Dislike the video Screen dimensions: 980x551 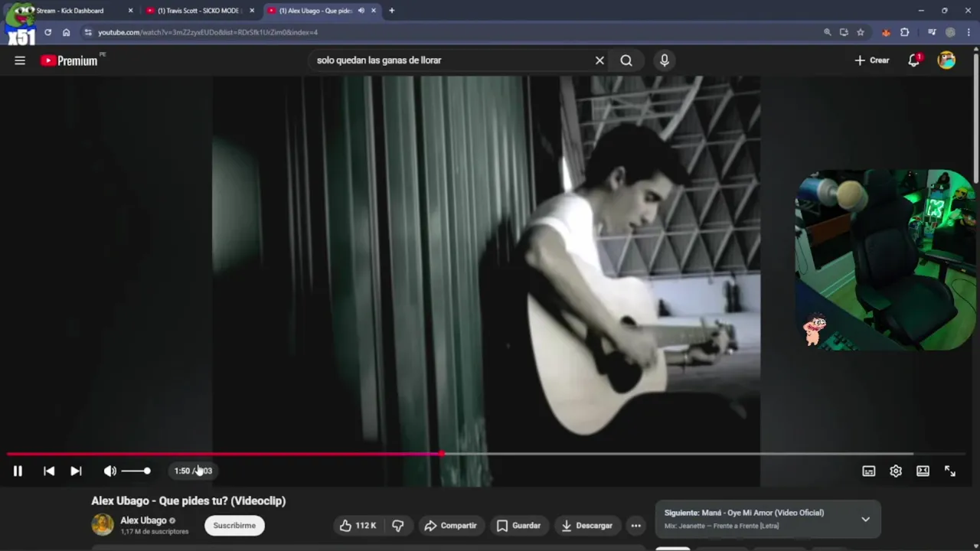coord(398,526)
